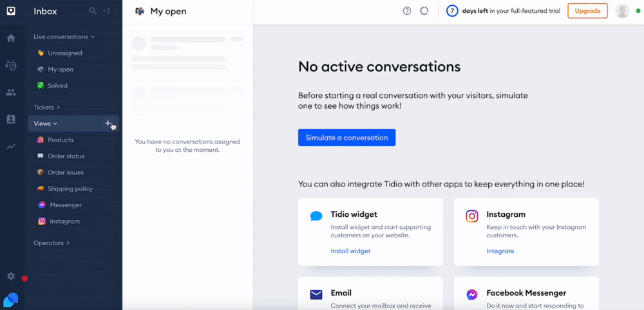Select My open in sidebar

point(55,69)
